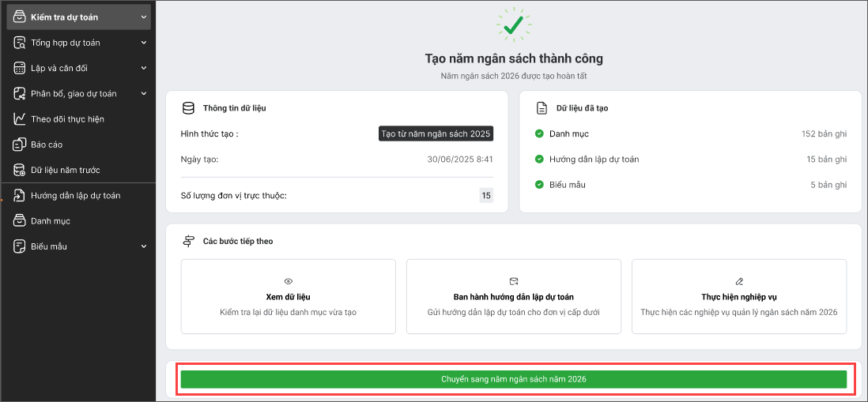The image size is (868, 402).
Task: Click the Kiểm tra dự toán sidebar icon
Action: (19, 17)
